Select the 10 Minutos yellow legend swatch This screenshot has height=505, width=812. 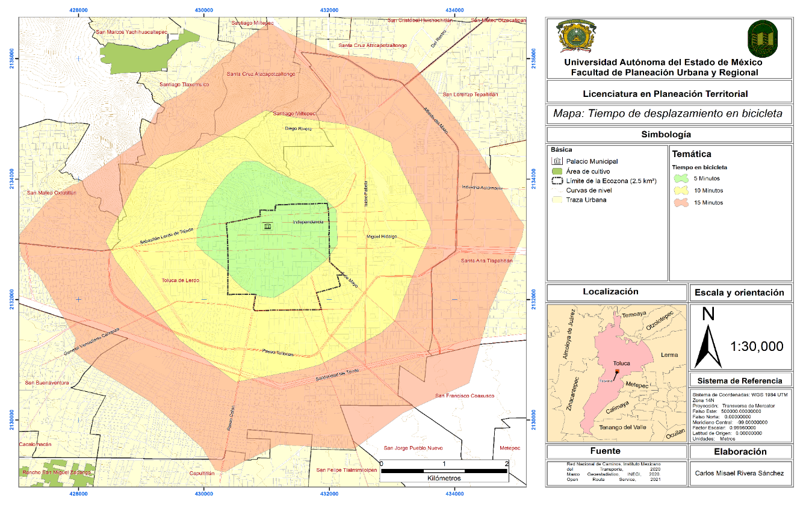[x=680, y=191]
